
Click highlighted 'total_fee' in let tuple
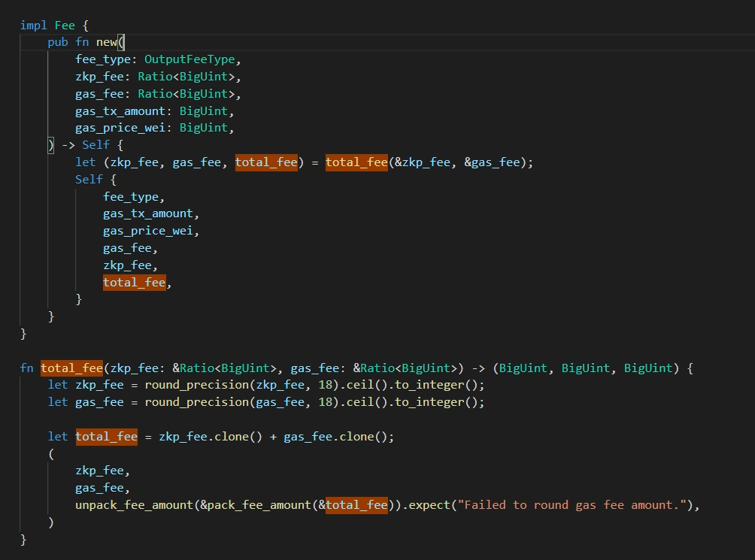point(266,162)
